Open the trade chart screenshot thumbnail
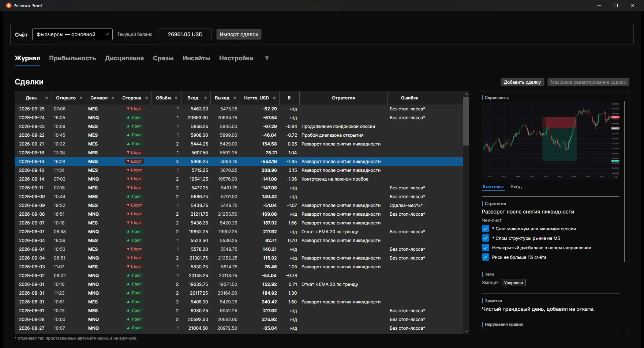The width and height of the screenshot is (644, 348). [550, 141]
